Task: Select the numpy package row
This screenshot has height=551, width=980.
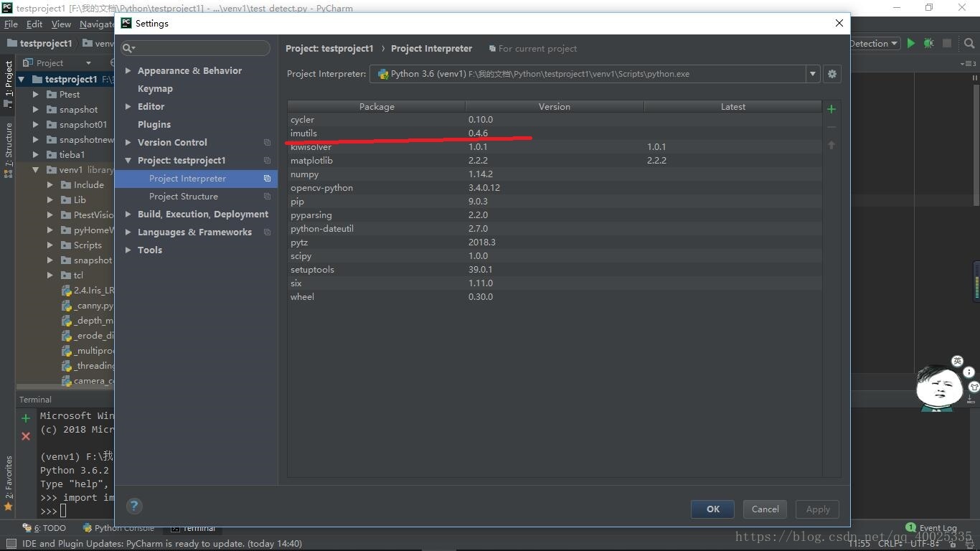Action: click(555, 174)
